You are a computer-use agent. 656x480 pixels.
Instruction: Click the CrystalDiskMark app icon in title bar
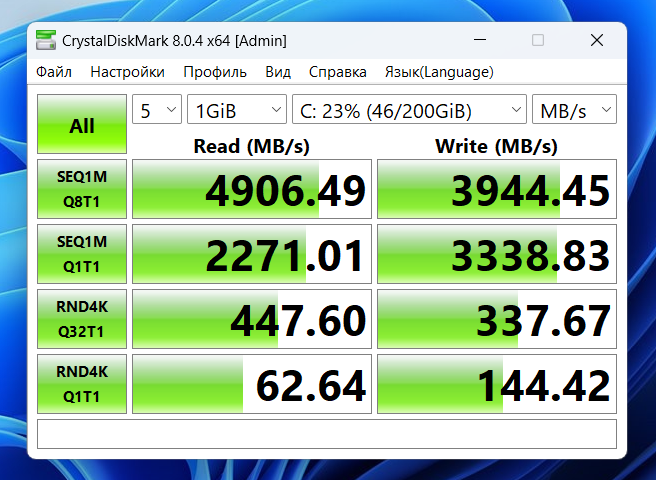point(46,41)
